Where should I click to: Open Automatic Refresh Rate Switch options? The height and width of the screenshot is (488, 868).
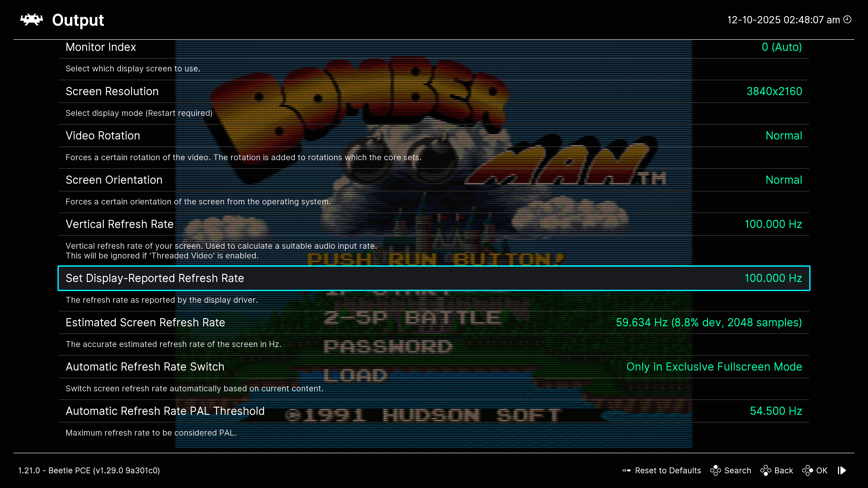[x=145, y=367]
